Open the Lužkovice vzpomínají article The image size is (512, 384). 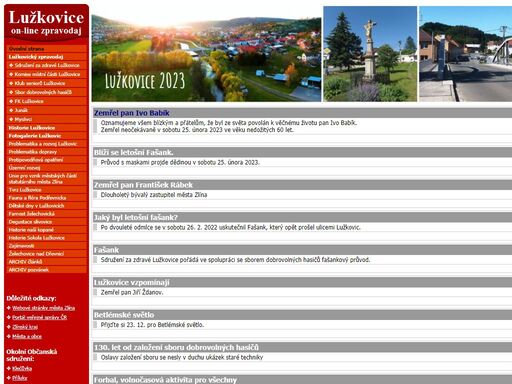click(x=131, y=283)
